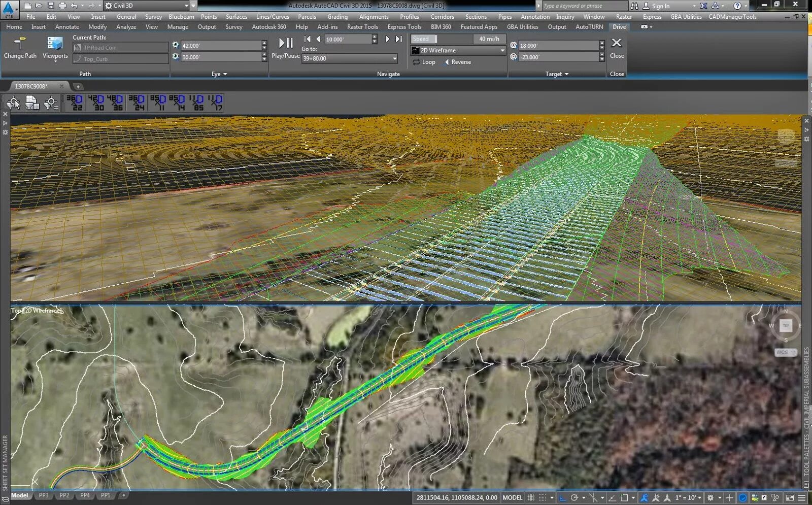Step backward along the path
The image size is (812, 505).
pyautogui.click(x=318, y=39)
